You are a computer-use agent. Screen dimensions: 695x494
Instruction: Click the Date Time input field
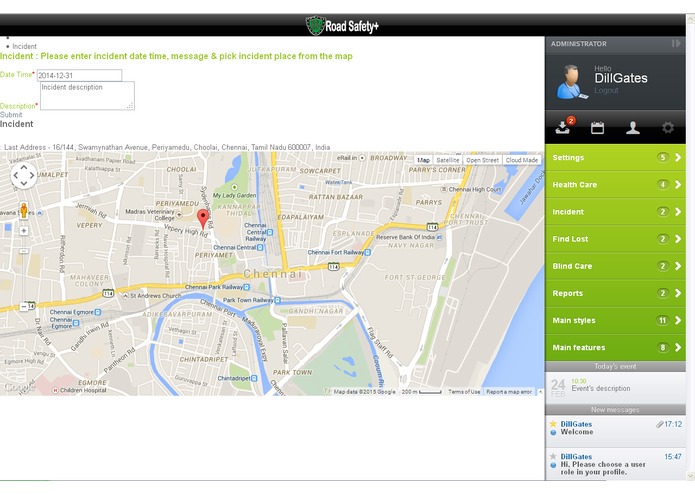click(x=79, y=75)
